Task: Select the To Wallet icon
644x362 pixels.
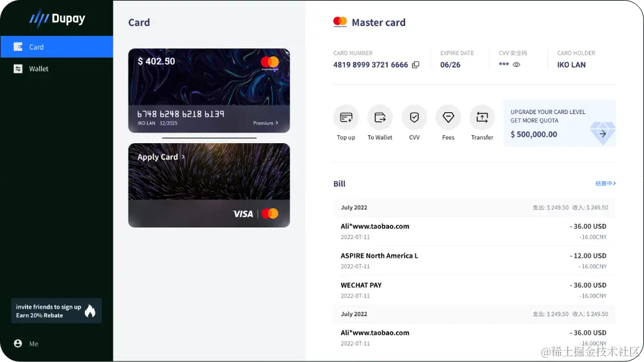Action: 380,118
